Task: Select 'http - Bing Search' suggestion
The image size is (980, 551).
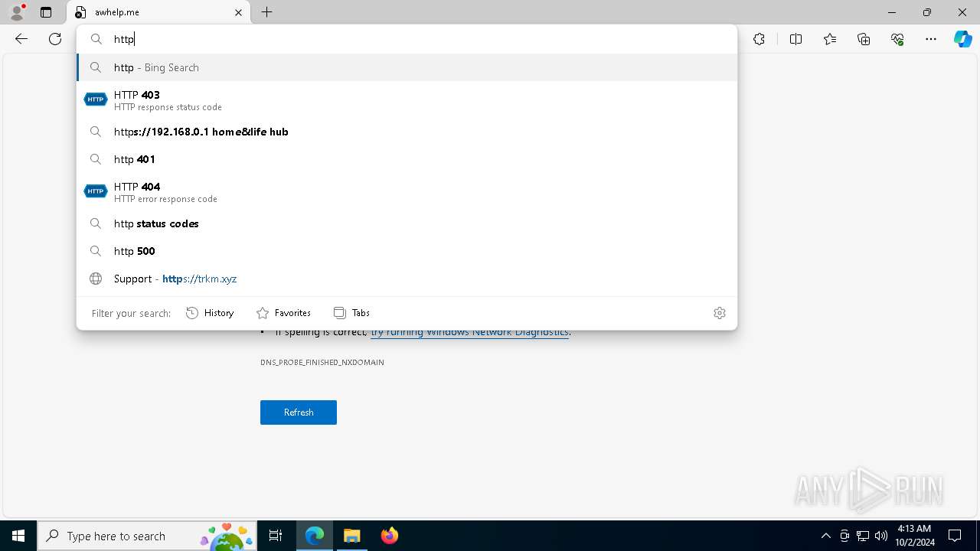Action: click(407, 67)
